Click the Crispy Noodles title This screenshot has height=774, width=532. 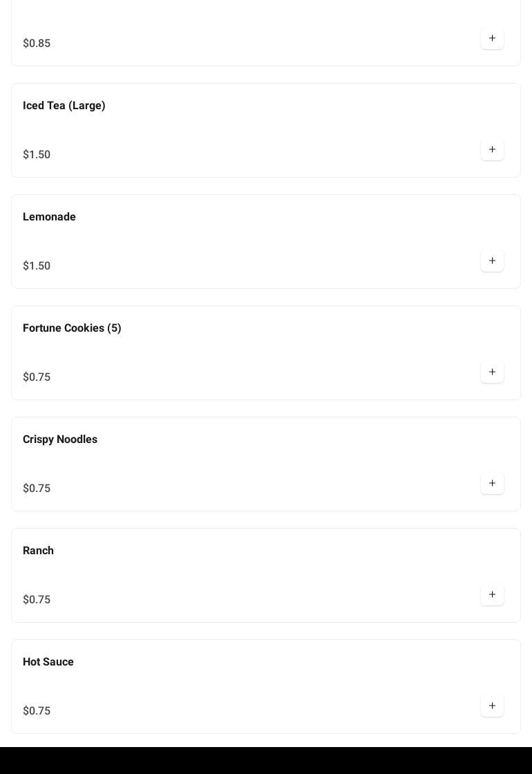pyautogui.click(x=60, y=440)
